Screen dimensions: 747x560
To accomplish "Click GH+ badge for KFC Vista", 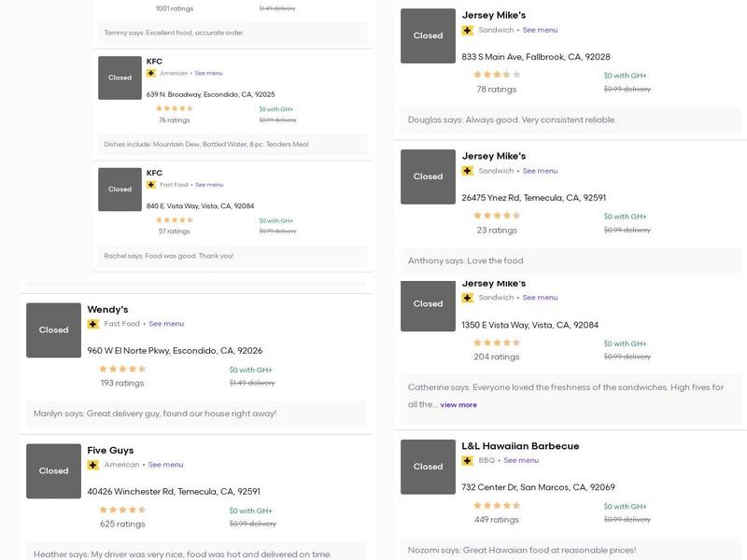I will [151, 185].
